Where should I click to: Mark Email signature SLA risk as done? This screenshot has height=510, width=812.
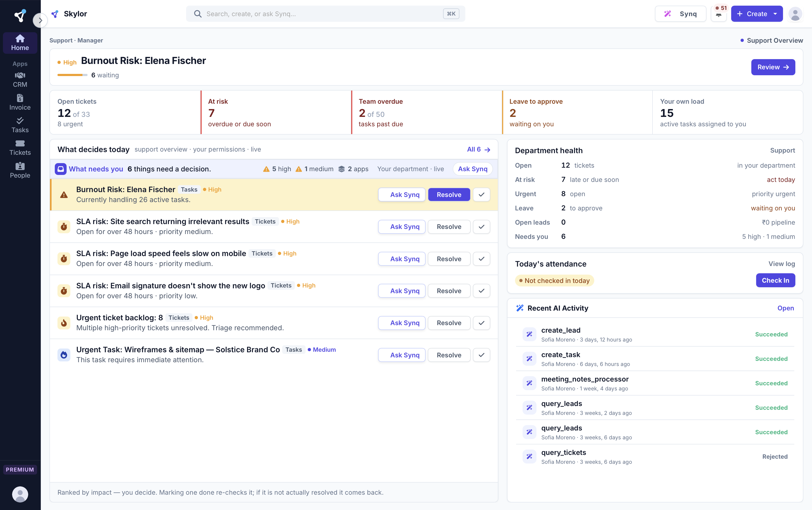[481, 291]
